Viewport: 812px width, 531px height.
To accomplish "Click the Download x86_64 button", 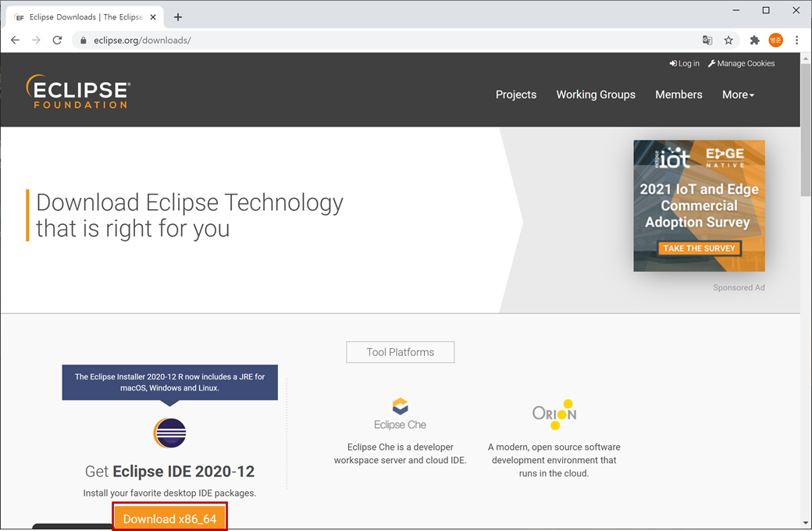I will pyautogui.click(x=170, y=518).
